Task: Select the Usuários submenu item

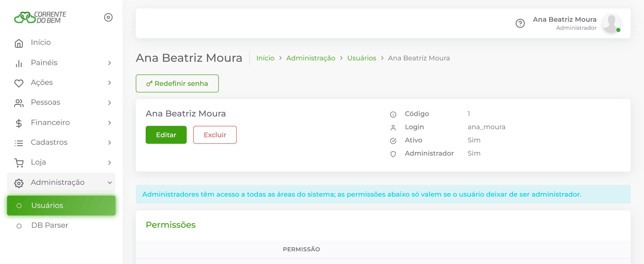Action: point(61,206)
